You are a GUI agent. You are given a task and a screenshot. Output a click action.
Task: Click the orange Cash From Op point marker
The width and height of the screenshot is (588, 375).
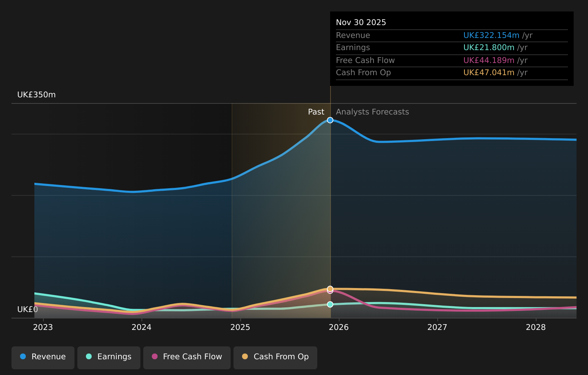coord(330,288)
